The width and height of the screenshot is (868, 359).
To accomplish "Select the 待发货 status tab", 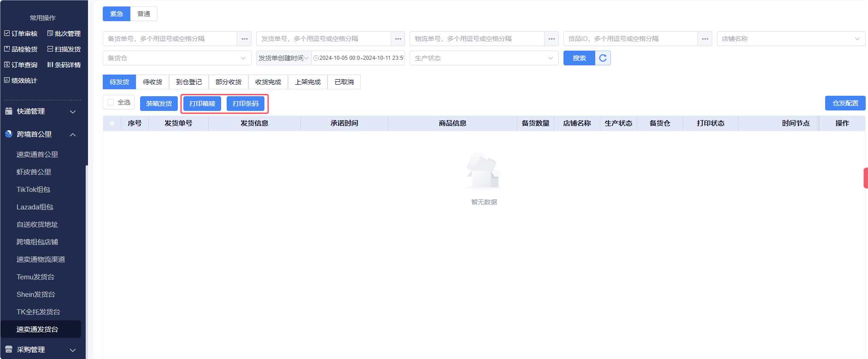I will [119, 82].
